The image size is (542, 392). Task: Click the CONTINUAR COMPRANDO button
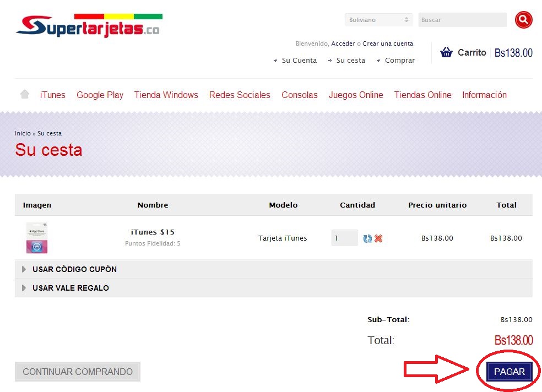coord(78,372)
